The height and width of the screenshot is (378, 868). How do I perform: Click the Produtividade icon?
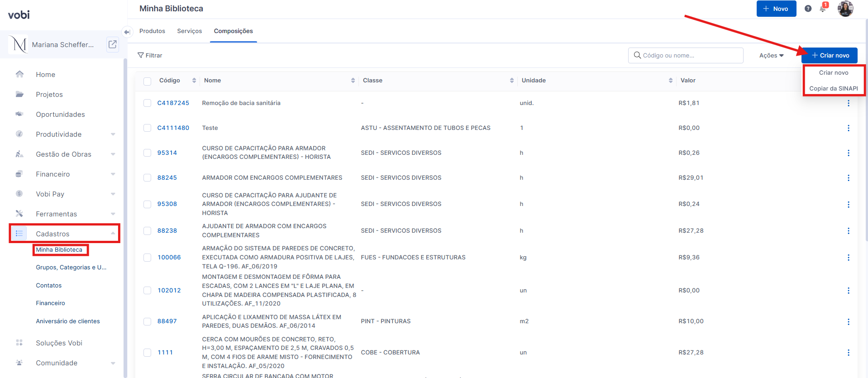point(19,134)
